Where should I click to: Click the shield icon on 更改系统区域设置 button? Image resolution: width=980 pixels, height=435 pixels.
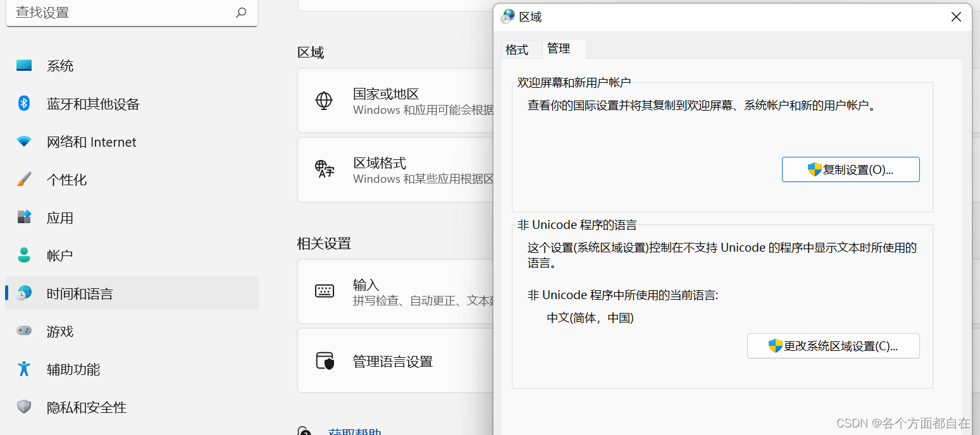click(776, 346)
